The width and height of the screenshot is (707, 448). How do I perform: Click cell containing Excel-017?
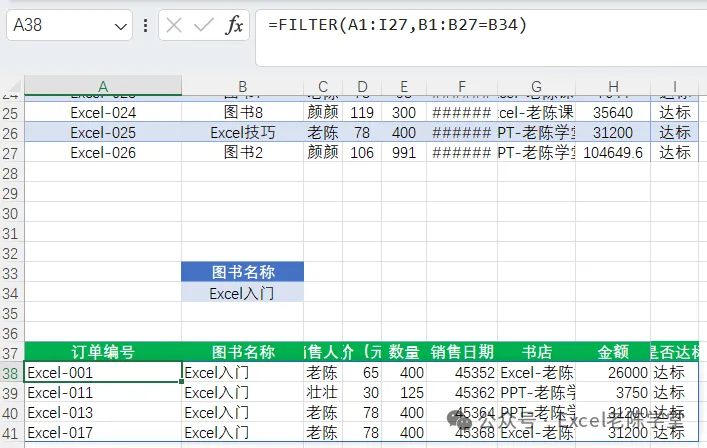[103, 433]
